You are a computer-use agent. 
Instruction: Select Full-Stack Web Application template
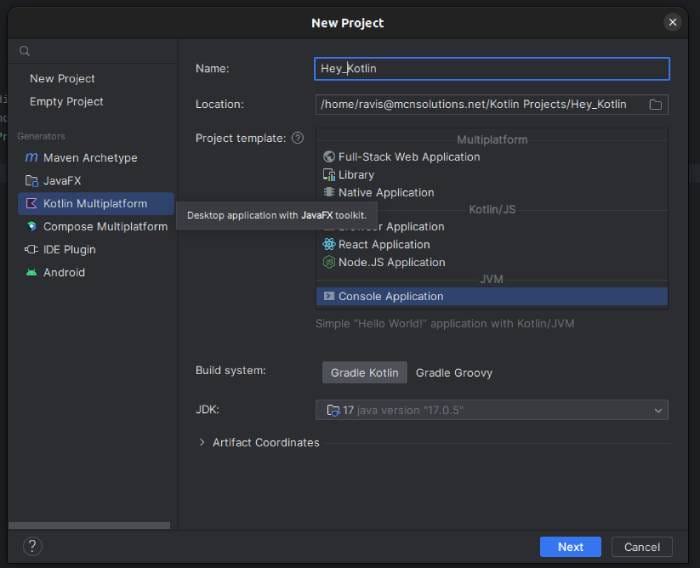[492, 157]
